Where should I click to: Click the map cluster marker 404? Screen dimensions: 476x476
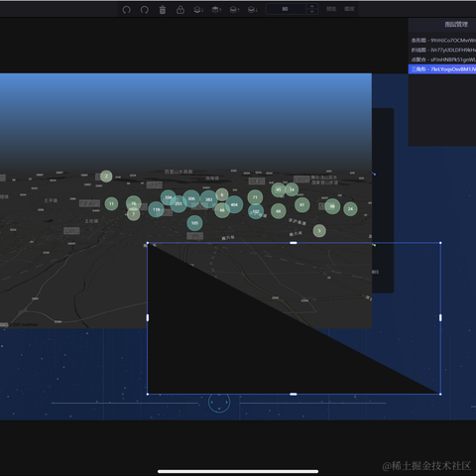coord(234,204)
